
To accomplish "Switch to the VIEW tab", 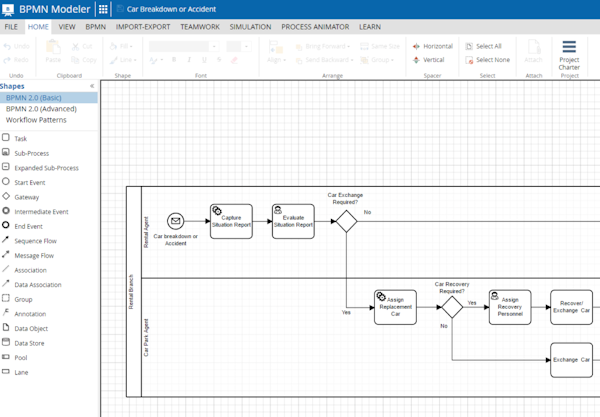I will [67, 27].
